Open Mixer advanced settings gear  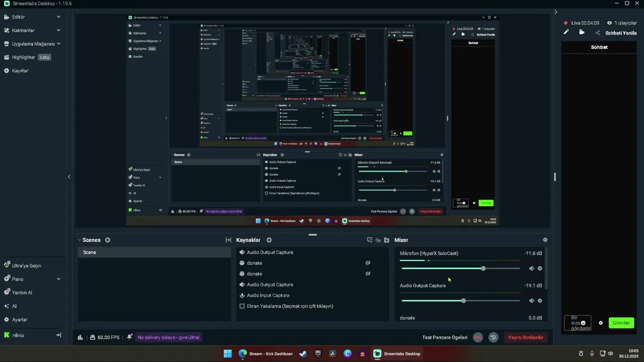(x=545, y=240)
